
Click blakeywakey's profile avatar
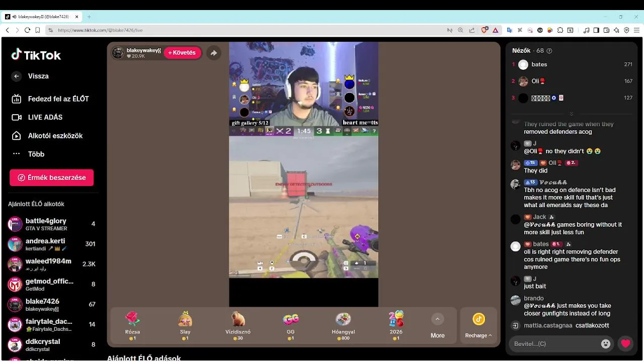pos(118,53)
